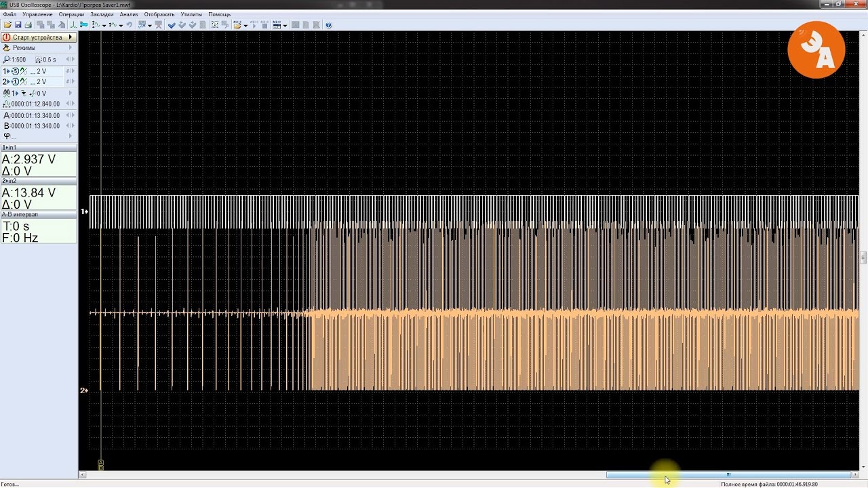Click the zoom row left-right arrows
Image resolution: width=868 pixels, height=488 pixels.
(70, 60)
